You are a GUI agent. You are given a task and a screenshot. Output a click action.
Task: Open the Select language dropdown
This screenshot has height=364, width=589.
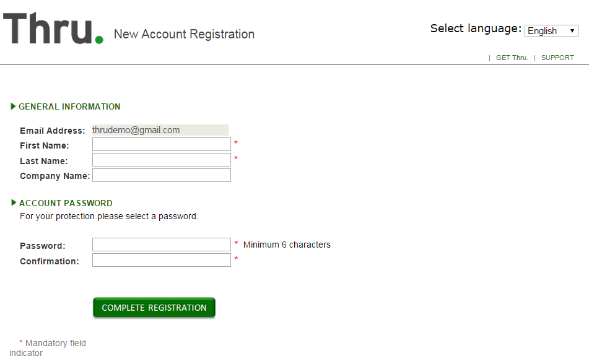[551, 31]
